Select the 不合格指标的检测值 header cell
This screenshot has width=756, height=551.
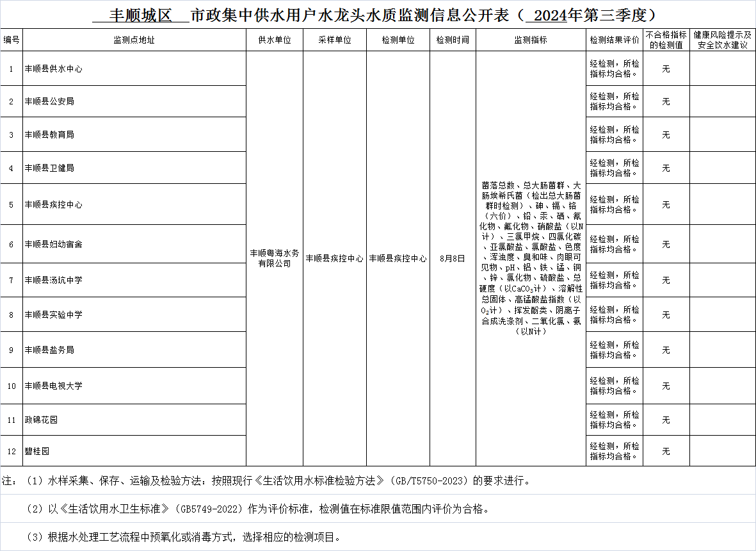coord(666,40)
